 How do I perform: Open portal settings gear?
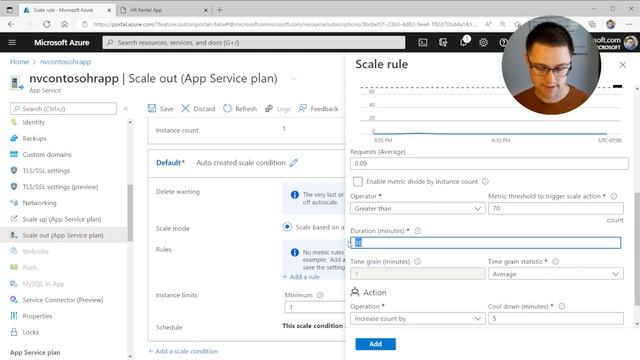point(483,42)
